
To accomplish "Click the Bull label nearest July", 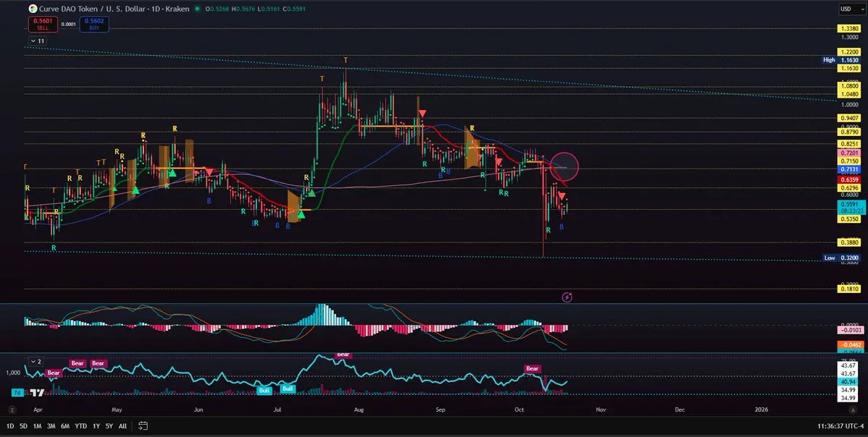I will 287,389.
